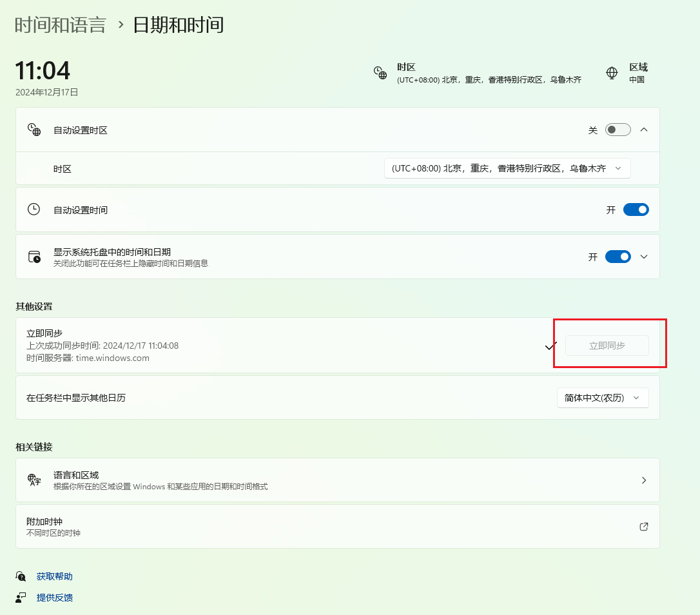Disable 显示系统托盘中的时间和日期 toggle
This screenshot has width=700, height=615.
pos(617,257)
